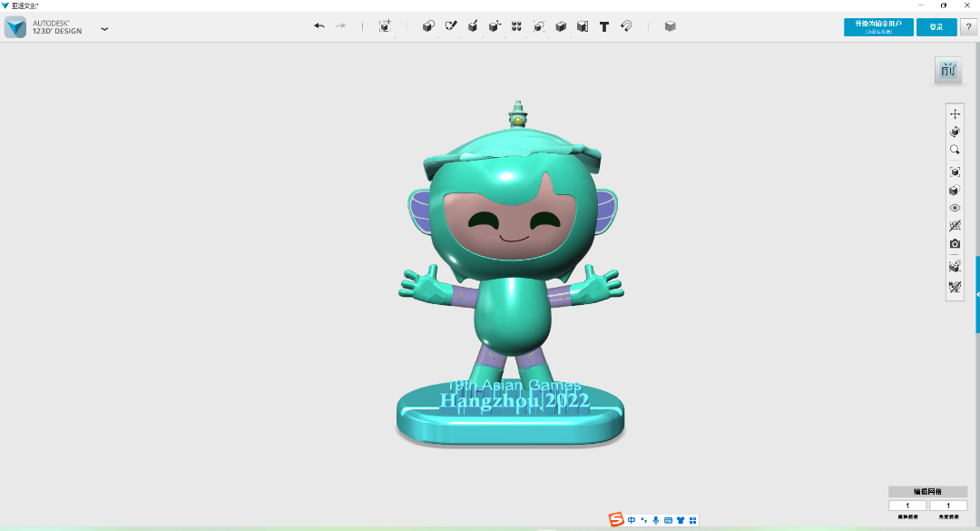Open the Primitives tool menu
Image resolution: width=980 pixels, height=531 pixels.
pyautogui.click(x=428, y=26)
